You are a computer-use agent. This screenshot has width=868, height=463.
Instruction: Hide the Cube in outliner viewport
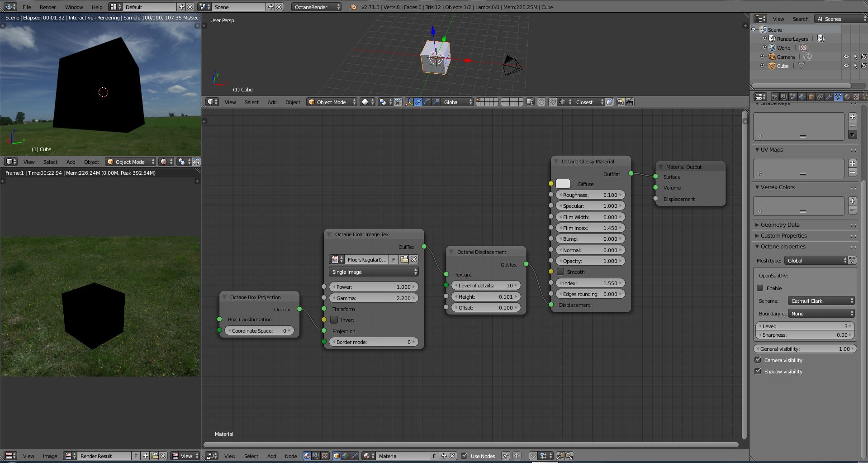tap(846, 66)
